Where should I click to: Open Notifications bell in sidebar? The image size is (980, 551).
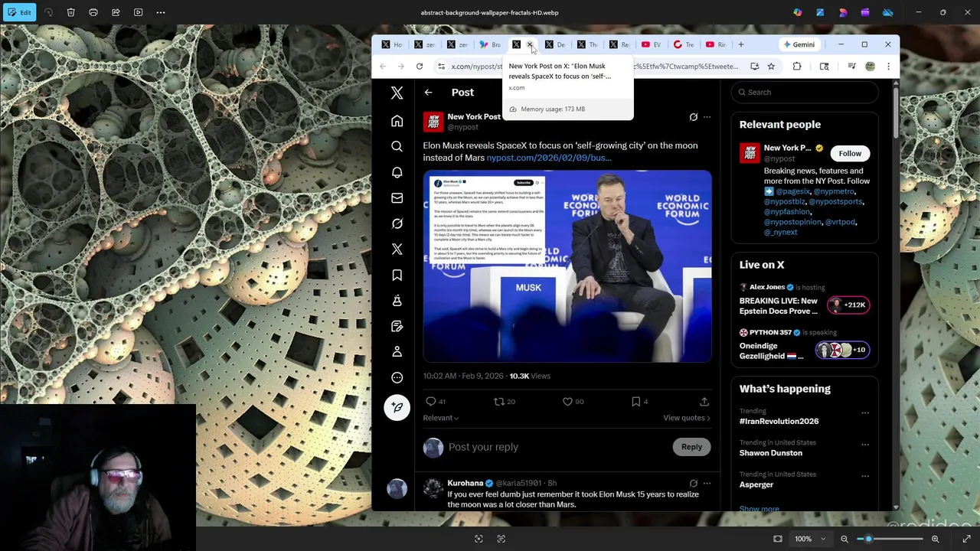[397, 172]
